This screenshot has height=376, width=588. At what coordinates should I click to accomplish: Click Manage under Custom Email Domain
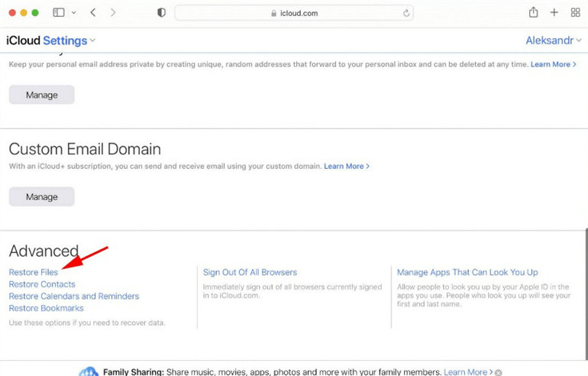(x=42, y=196)
